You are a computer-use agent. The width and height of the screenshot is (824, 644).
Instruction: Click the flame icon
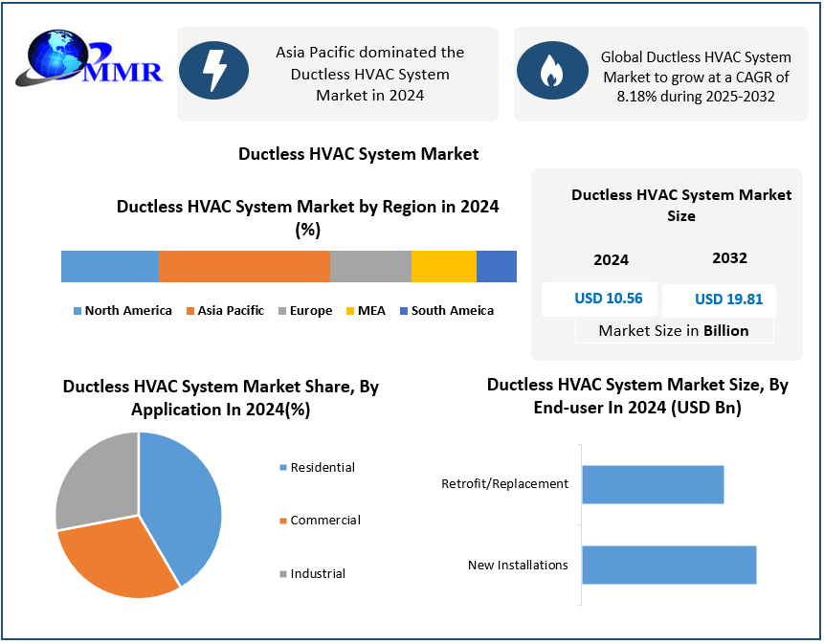pyautogui.click(x=551, y=72)
